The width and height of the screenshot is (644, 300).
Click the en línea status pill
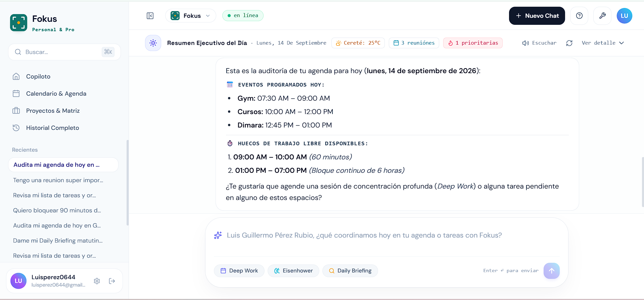[x=243, y=15]
